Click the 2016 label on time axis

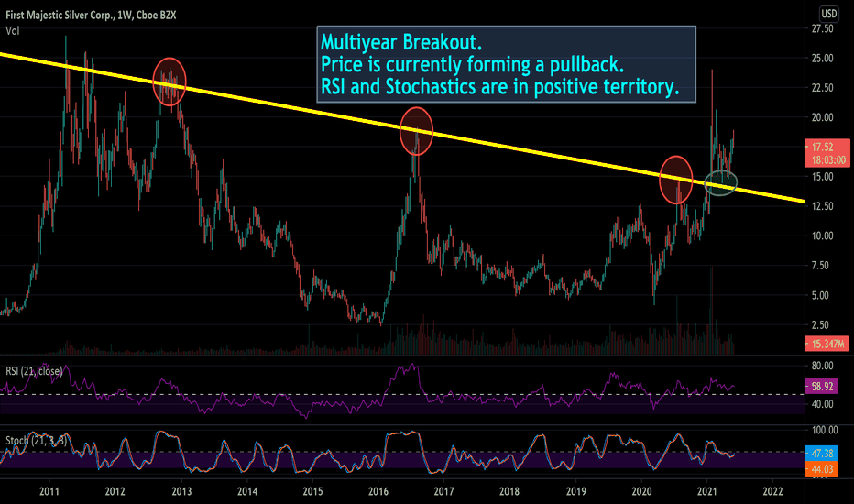point(378,491)
